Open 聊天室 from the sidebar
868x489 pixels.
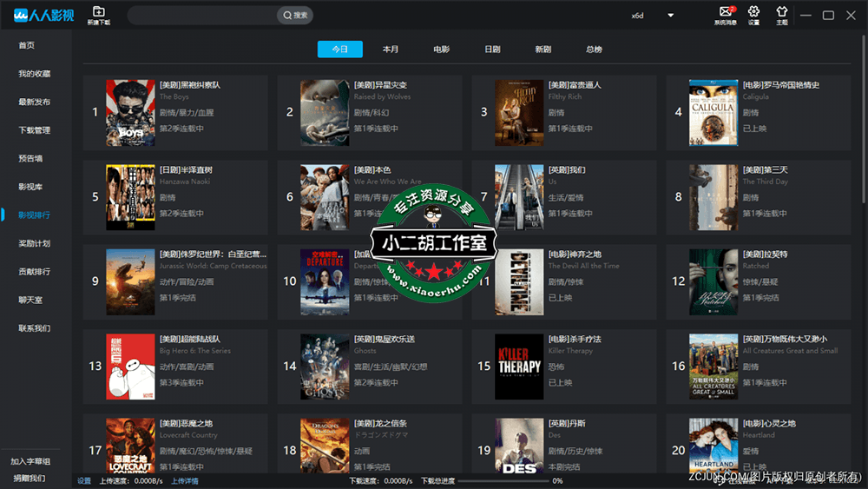click(x=31, y=300)
